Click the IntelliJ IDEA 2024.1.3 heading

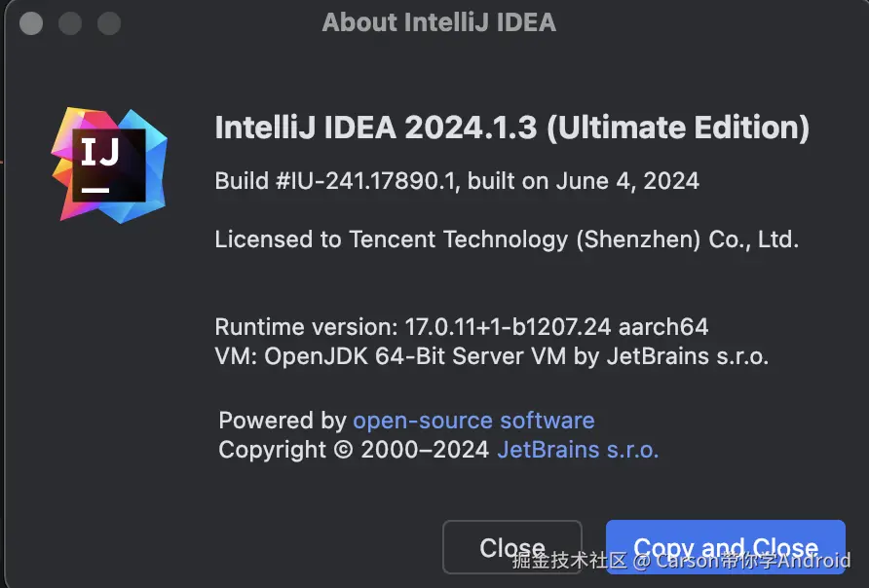(512, 128)
